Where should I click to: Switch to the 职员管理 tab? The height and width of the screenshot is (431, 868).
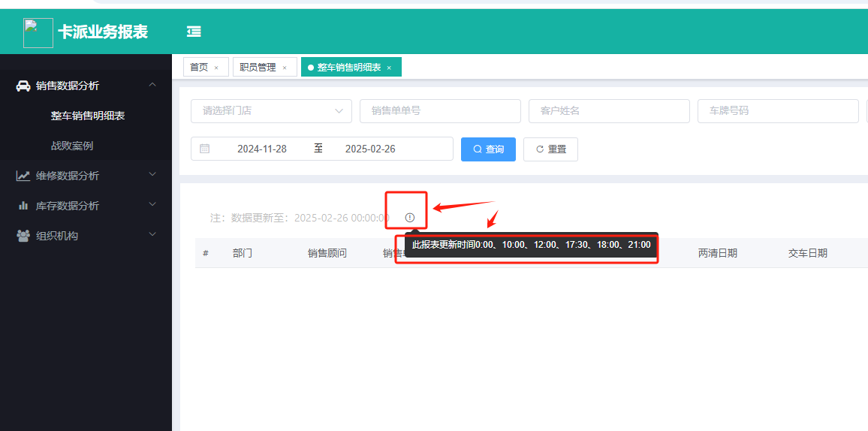(258, 68)
